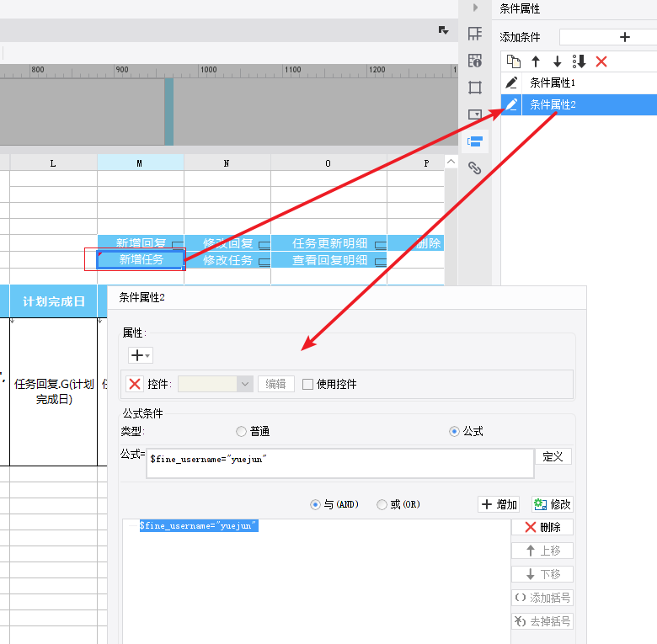Click the 定义 formula button
657x644 pixels.
tap(553, 456)
